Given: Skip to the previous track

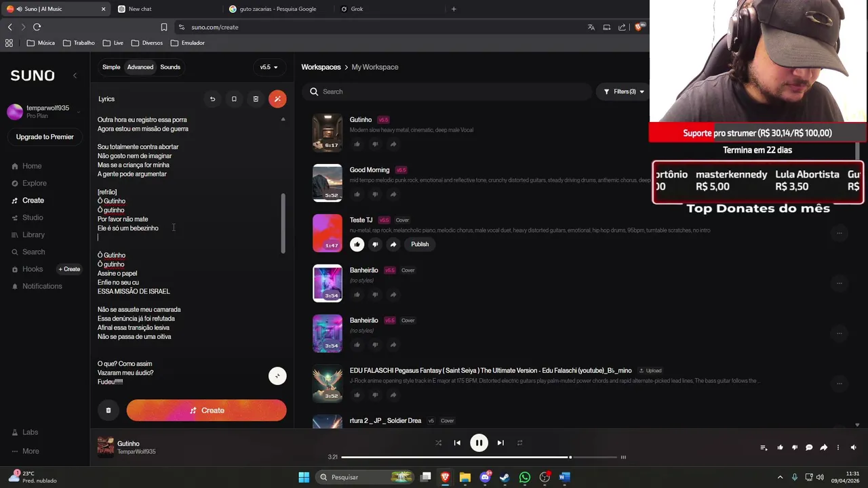Looking at the screenshot, I should [457, 443].
